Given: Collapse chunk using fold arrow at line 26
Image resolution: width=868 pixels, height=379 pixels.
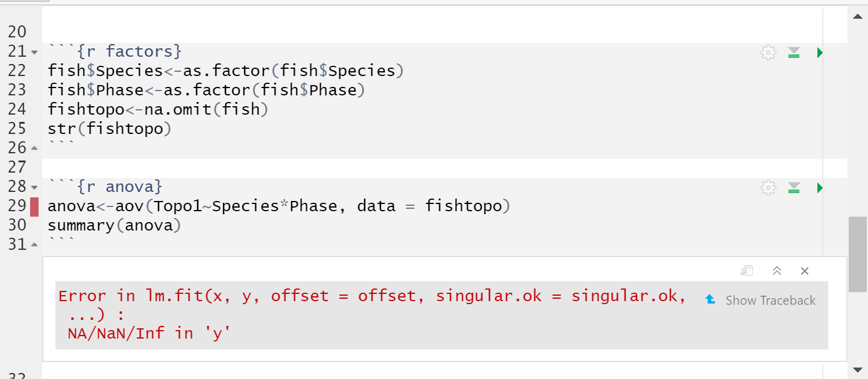Looking at the screenshot, I should click(x=34, y=148).
